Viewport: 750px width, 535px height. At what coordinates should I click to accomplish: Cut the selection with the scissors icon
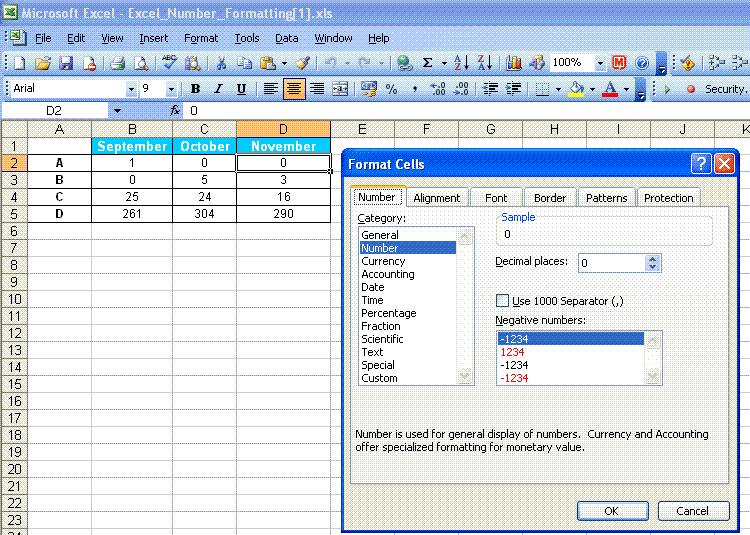(x=221, y=63)
